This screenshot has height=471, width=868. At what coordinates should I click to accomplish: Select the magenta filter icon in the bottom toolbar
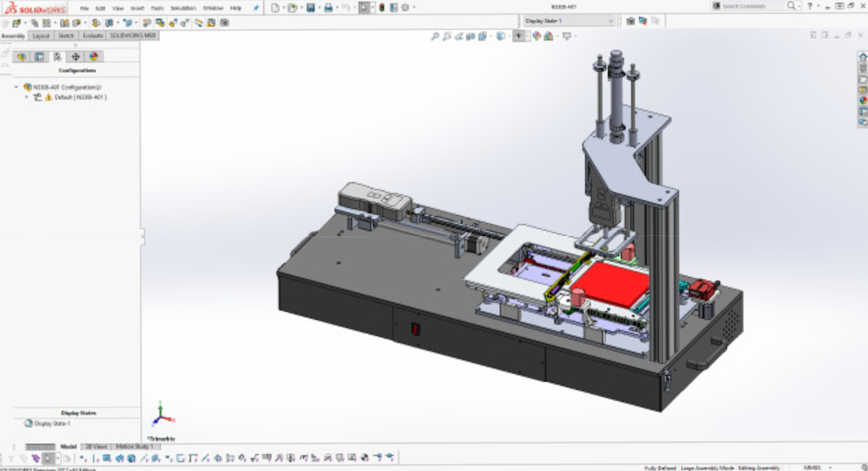[x=36, y=459]
